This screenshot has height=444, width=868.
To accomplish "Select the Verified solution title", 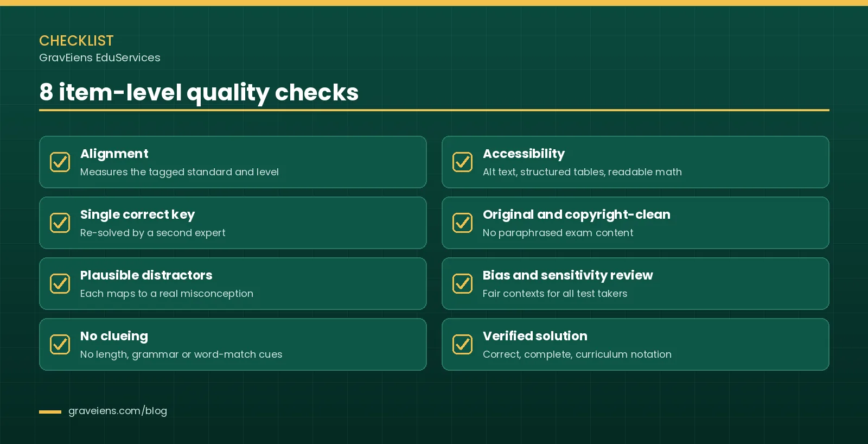I will (x=535, y=336).
